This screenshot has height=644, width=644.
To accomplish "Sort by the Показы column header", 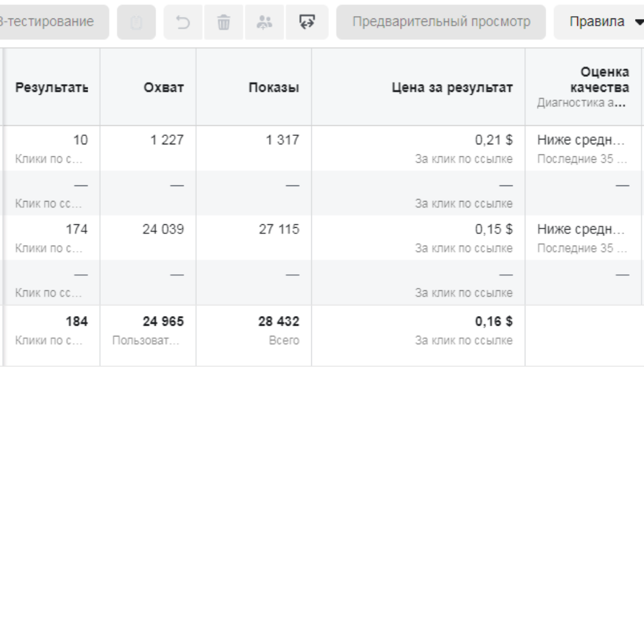I will click(274, 88).
